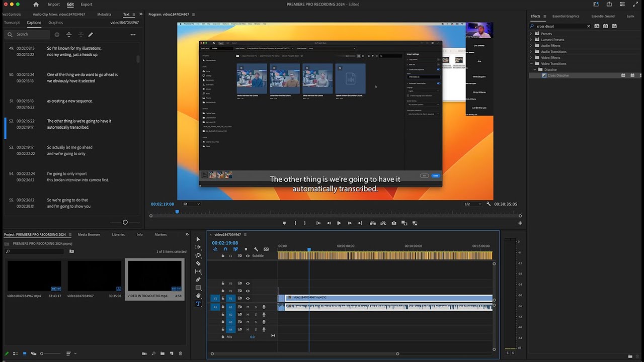Select Cross Dissolve effect
Image resolution: width=644 pixels, height=362 pixels.
pos(558,75)
